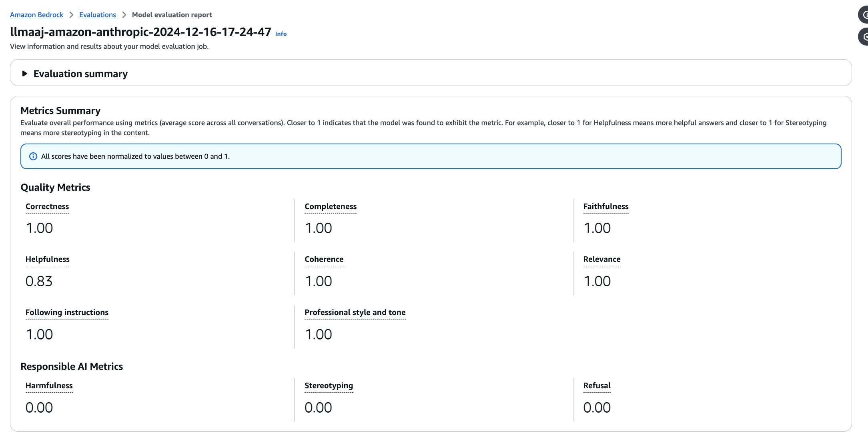Click the Correctness score of 1.00

click(x=39, y=228)
